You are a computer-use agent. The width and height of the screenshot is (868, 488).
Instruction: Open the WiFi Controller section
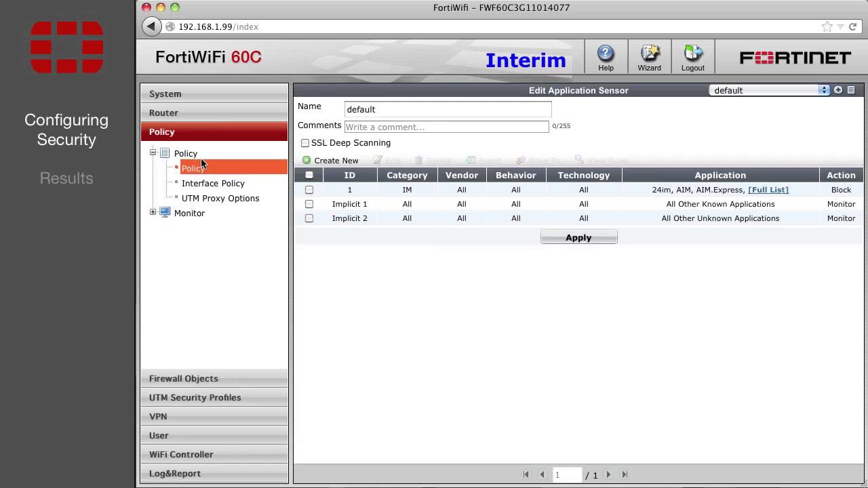point(214,454)
